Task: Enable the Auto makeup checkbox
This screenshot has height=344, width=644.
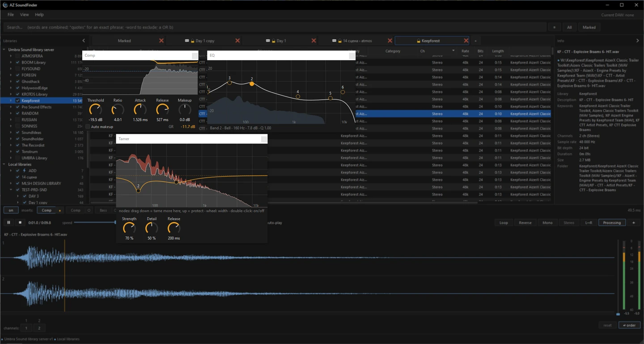Action: click(88, 127)
